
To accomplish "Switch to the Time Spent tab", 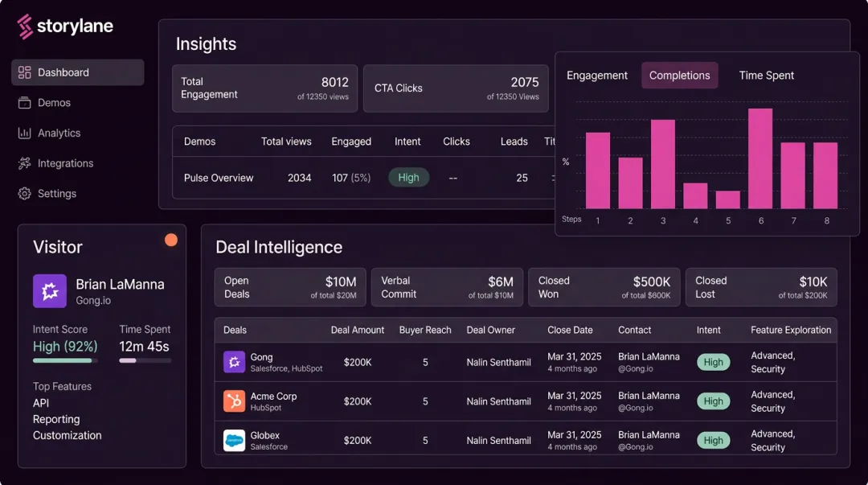I will coord(766,76).
